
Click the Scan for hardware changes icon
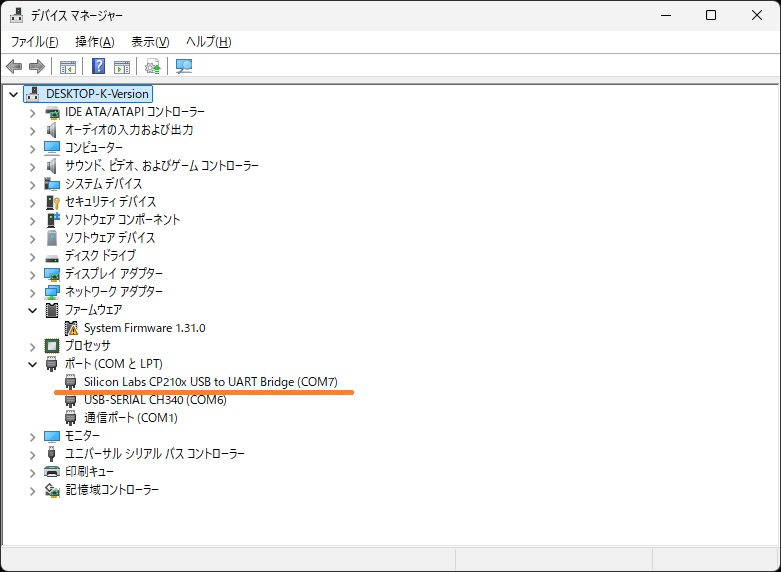tap(184, 67)
